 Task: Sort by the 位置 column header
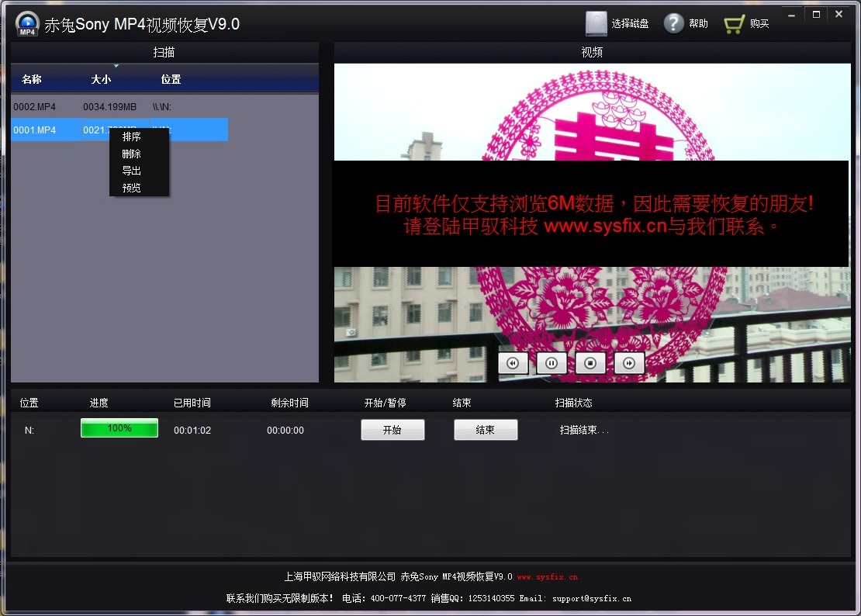pyautogui.click(x=171, y=79)
